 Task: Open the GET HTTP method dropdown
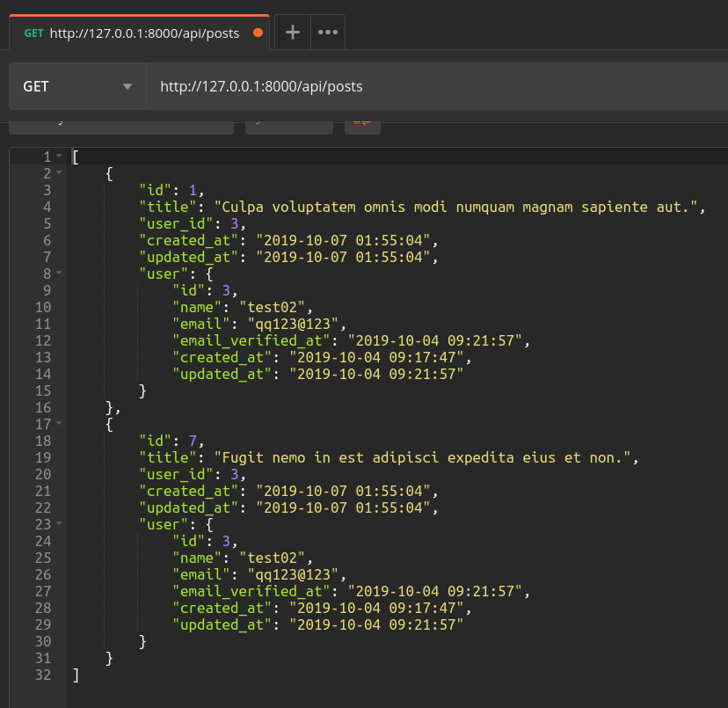[77, 86]
